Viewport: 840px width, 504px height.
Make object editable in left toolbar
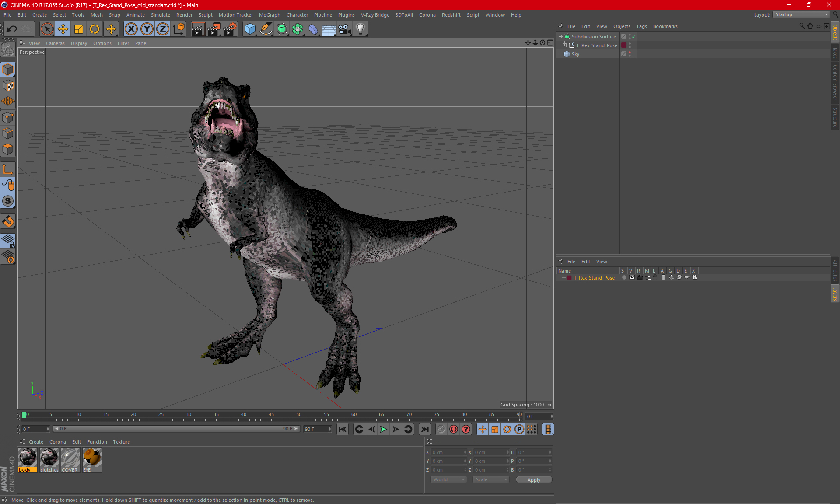pos(8,50)
